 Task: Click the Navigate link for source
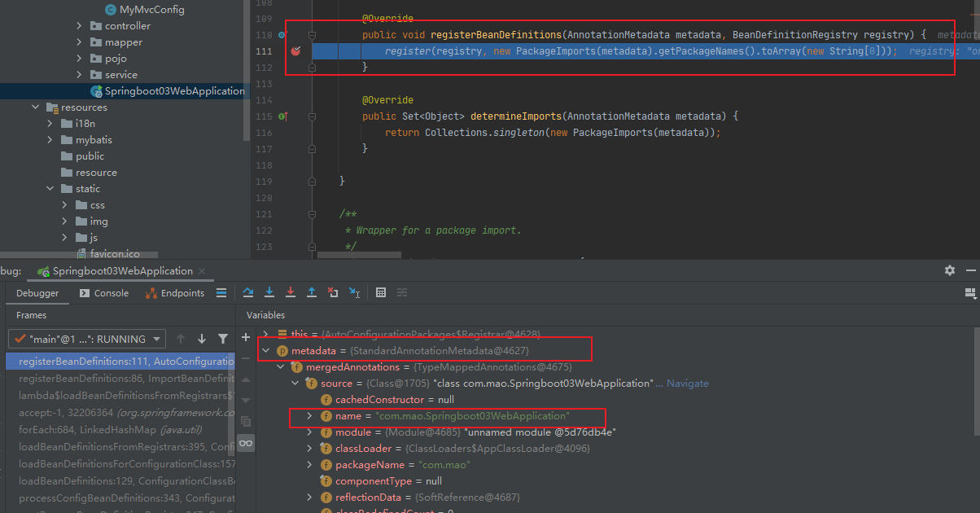(x=688, y=384)
